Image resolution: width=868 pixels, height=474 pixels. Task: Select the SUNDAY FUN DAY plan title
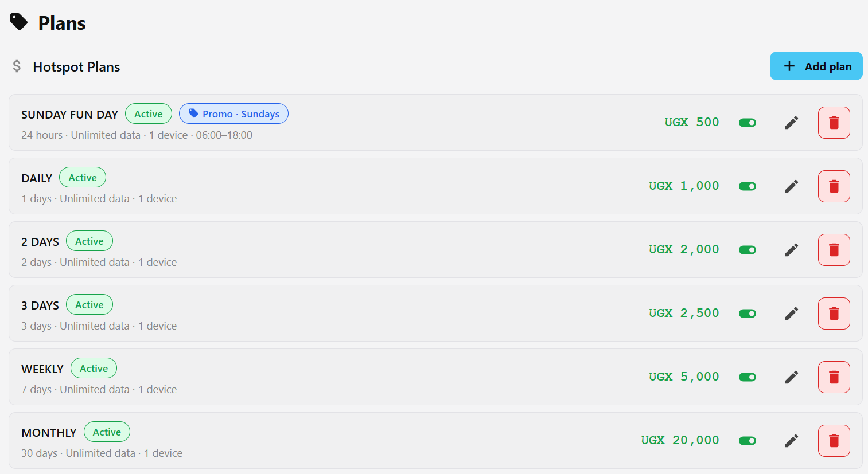coord(69,115)
